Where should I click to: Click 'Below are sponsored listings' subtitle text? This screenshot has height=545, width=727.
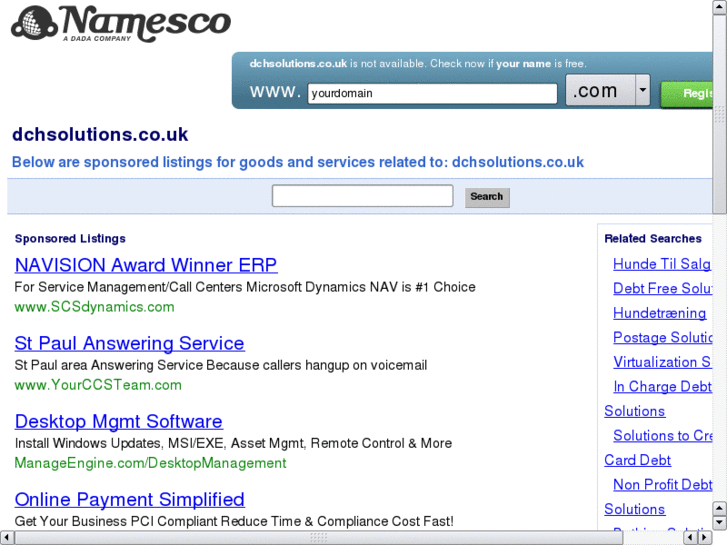(298, 162)
